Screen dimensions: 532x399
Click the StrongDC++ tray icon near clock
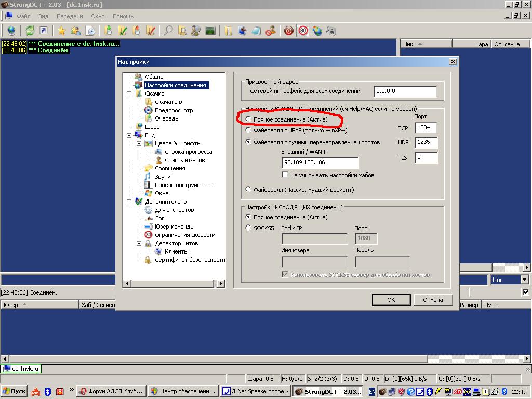[x=382, y=392]
